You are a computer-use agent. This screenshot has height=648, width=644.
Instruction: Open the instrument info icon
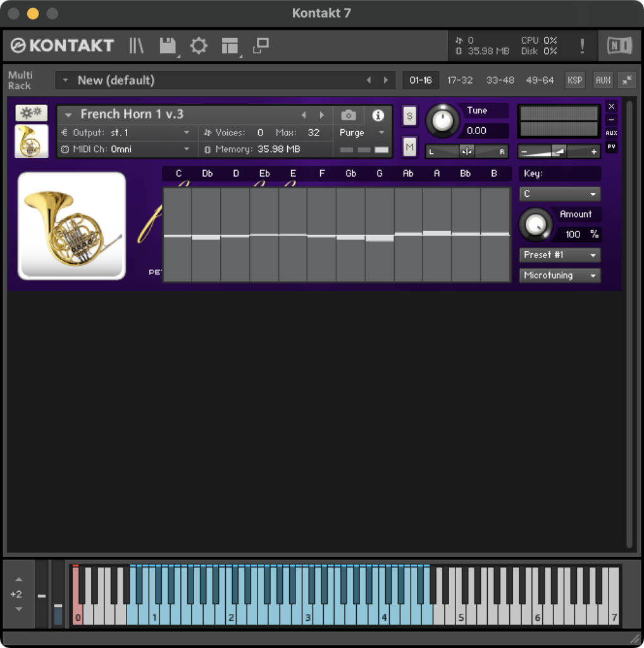point(378,115)
